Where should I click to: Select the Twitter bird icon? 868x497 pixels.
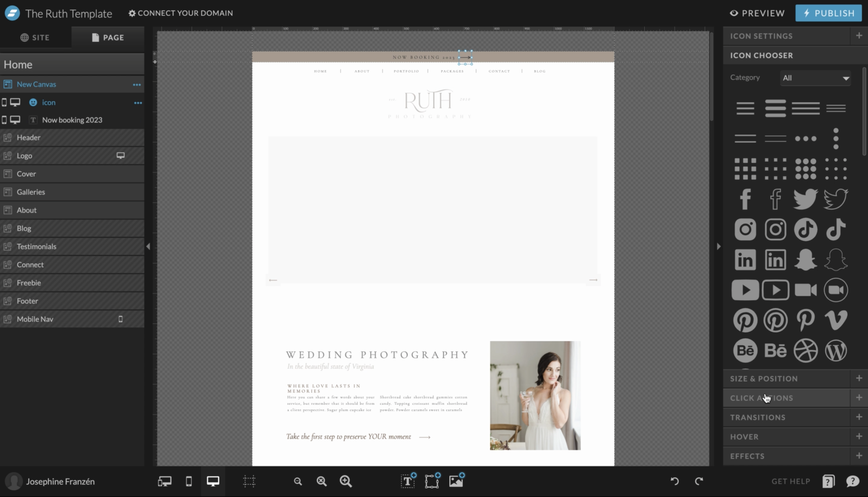(805, 198)
